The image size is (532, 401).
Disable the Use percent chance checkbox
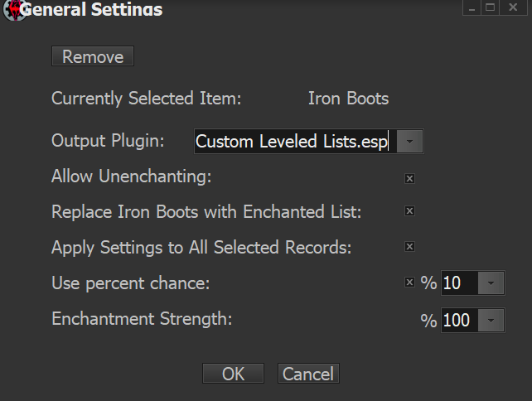(409, 283)
